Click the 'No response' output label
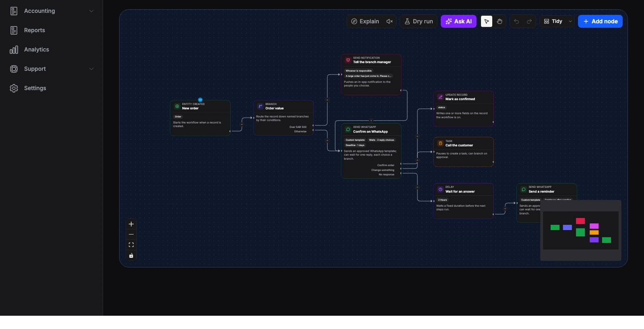The image size is (644, 329). [x=386, y=175]
